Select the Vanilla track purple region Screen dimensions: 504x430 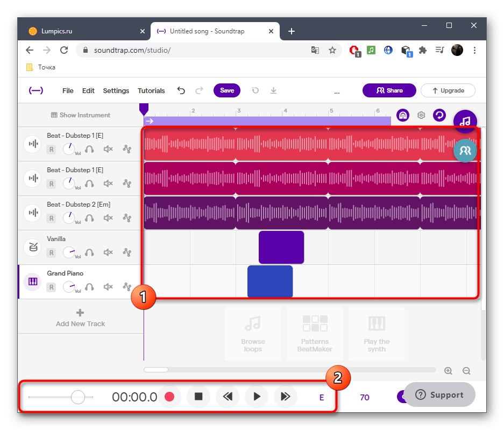point(281,247)
